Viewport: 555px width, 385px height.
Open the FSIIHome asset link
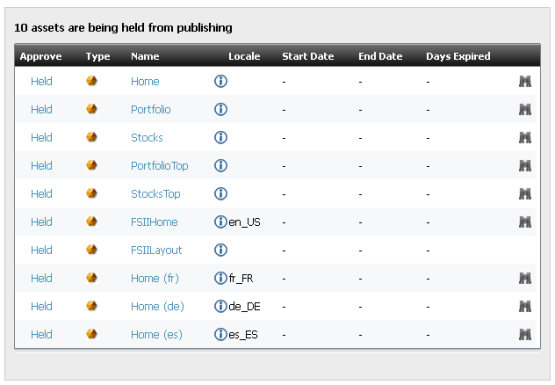(x=154, y=222)
